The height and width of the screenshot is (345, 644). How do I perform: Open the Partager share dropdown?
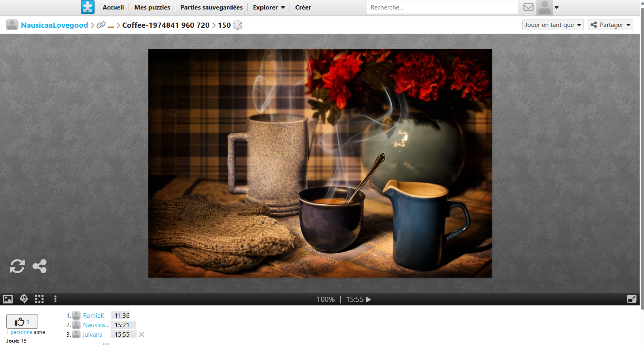[610, 25]
